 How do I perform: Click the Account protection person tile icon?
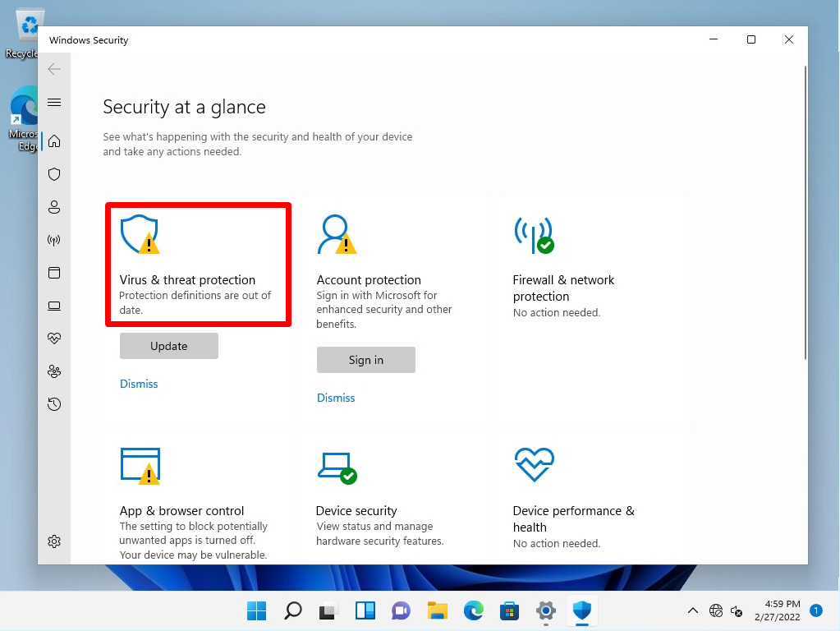click(x=337, y=234)
